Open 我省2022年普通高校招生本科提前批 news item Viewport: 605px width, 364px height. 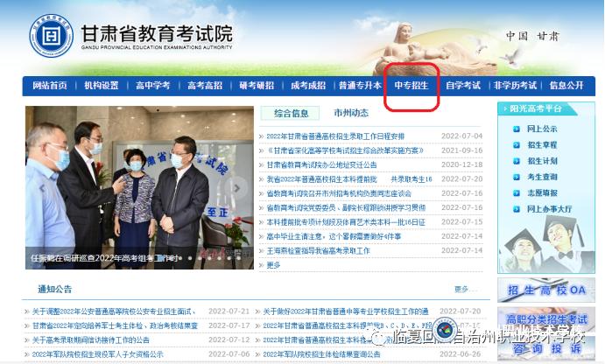click(x=349, y=178)
